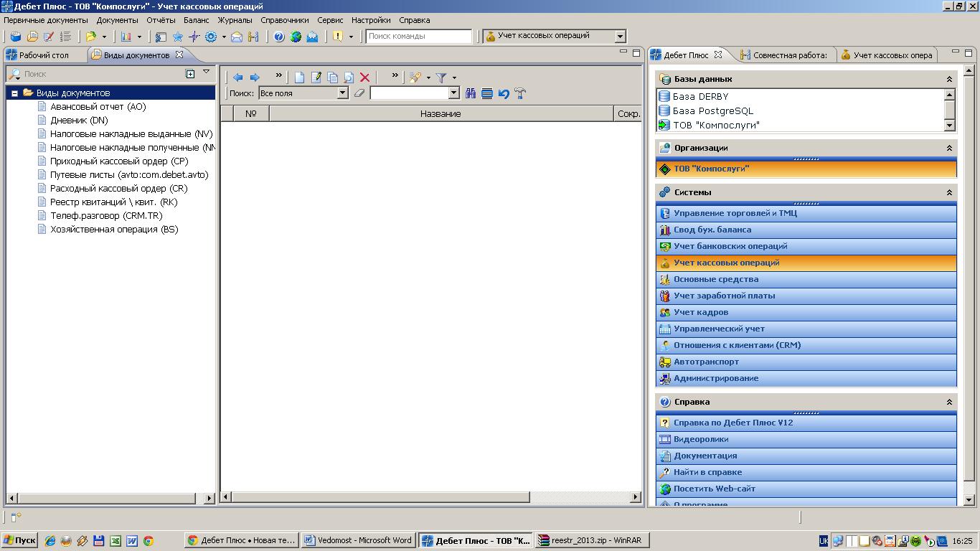Viewport: 980px width, 551px height.
Task: Click the red-pencil edit document toolbar icon
Action: [x=49, y=37]
